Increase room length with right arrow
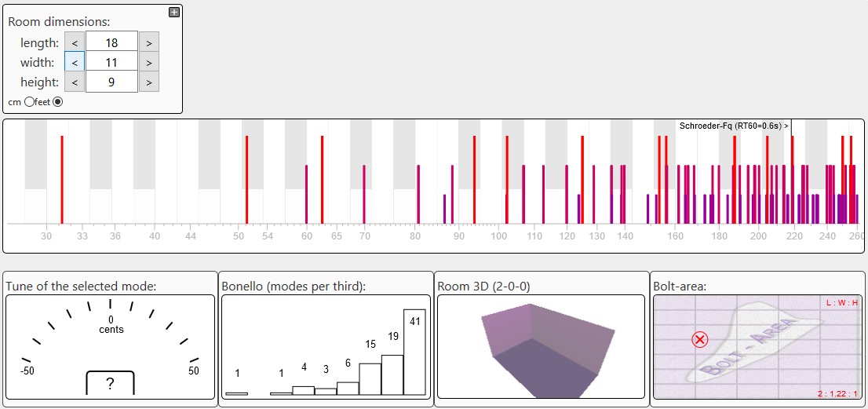This screenshot has width=868, height=409. pos(149,42)
